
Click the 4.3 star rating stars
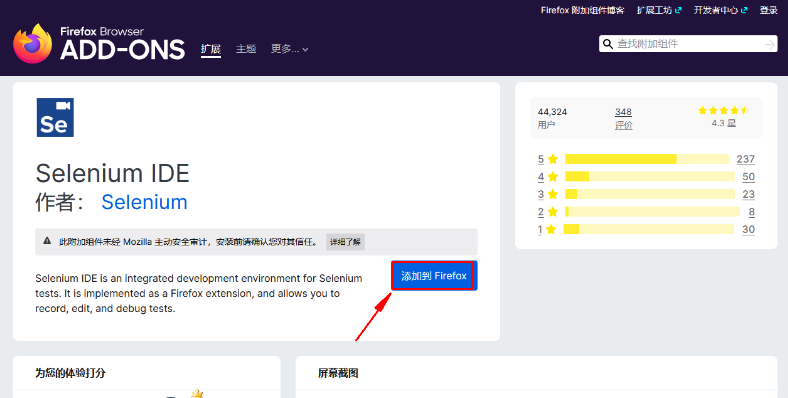tap(723, 111)
